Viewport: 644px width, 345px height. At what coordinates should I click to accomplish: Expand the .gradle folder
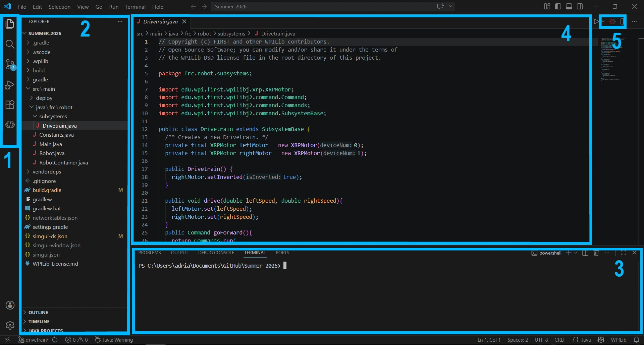74,43
